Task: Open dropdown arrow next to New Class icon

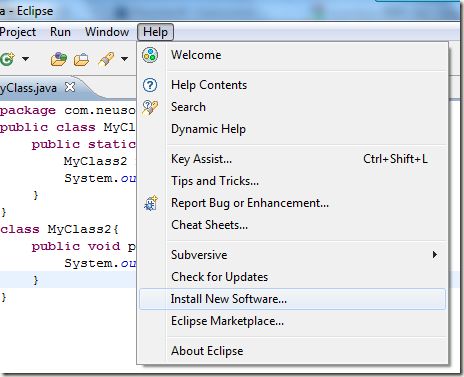Action: pos(25,59)
